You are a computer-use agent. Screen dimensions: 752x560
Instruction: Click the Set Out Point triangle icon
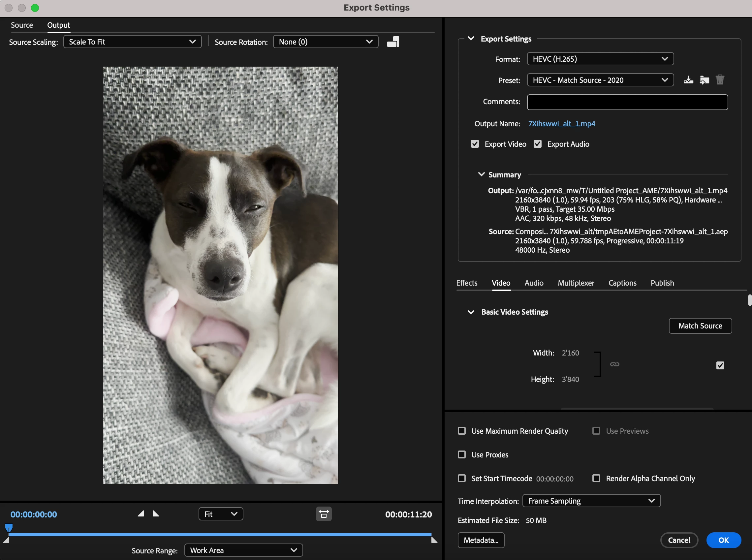pos(156,513)
